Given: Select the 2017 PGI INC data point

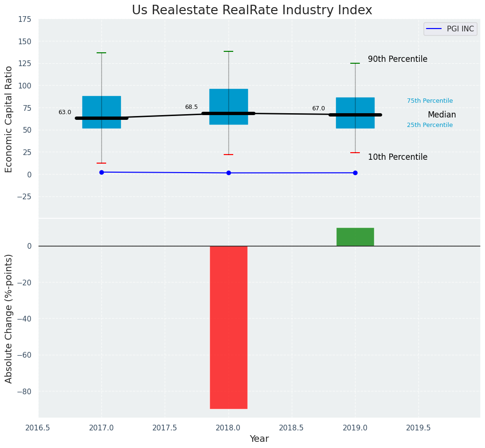Looking at the screenshot, I should (101, 172).
